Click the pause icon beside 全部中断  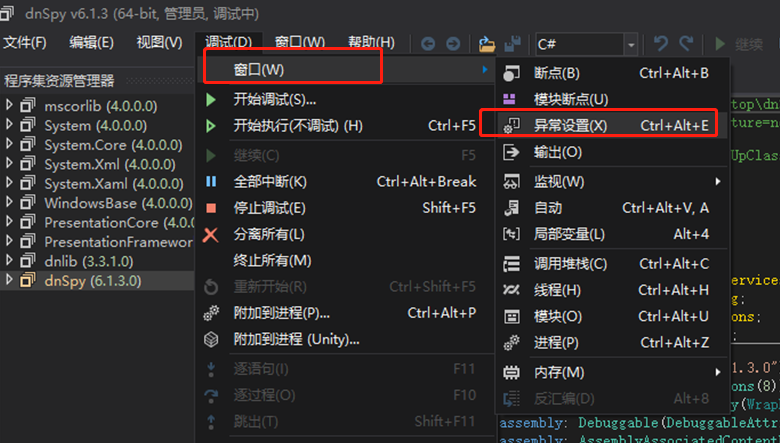pos(211,182)
